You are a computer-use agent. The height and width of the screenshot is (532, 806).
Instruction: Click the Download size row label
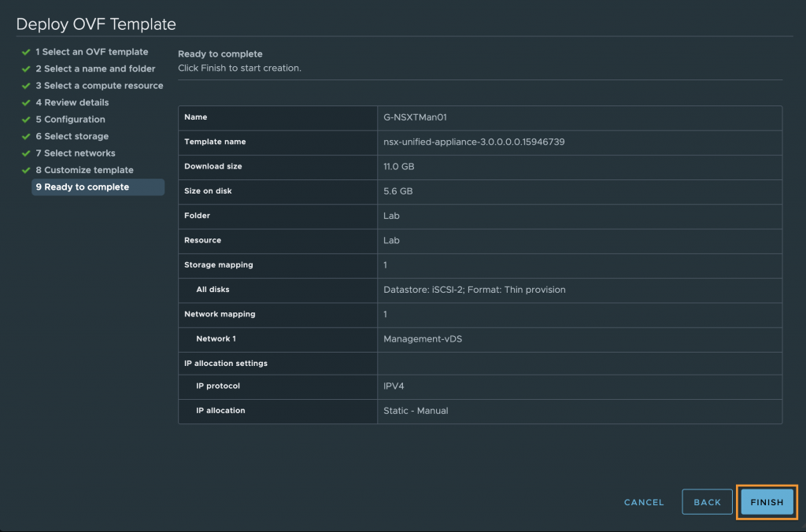(213, 166)
